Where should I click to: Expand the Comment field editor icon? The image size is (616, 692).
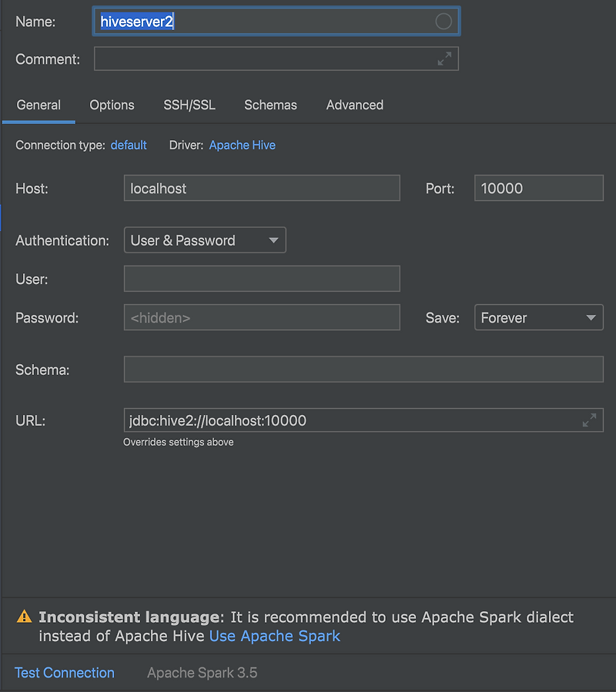(445, 58)
